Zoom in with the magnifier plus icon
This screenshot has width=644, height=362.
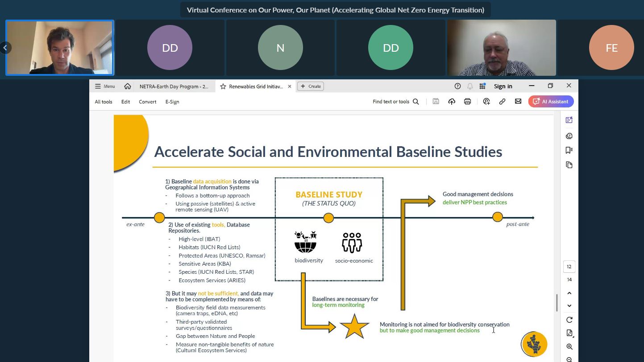point(569,346)
